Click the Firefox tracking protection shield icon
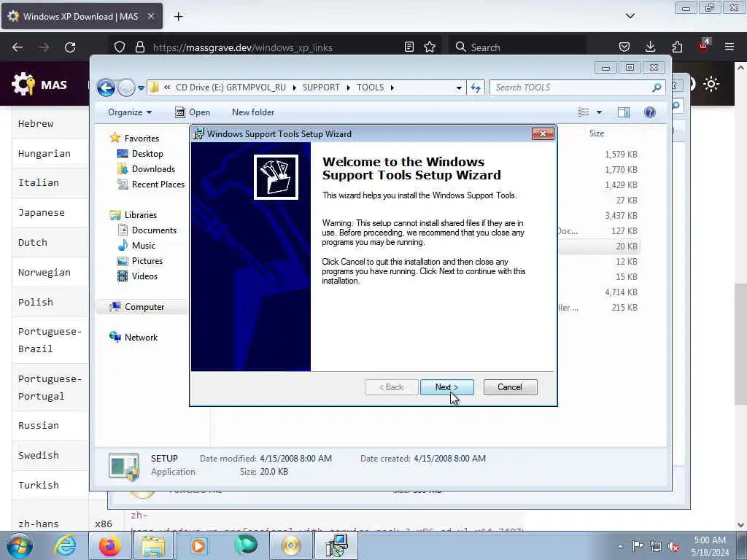This screenshot has height=560, width=747. point(120,47)
